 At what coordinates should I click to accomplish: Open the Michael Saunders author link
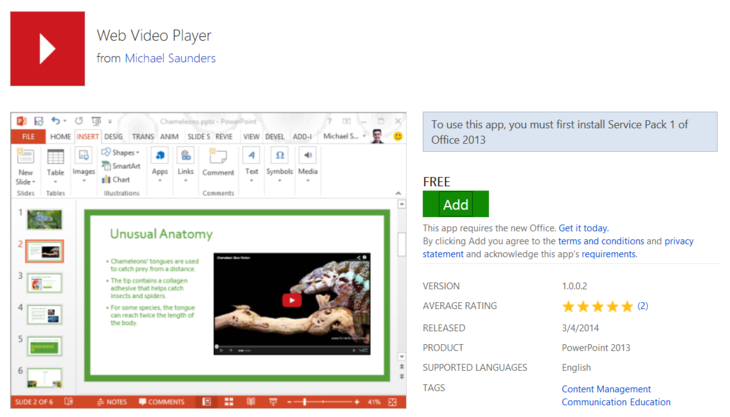[170, 58]
